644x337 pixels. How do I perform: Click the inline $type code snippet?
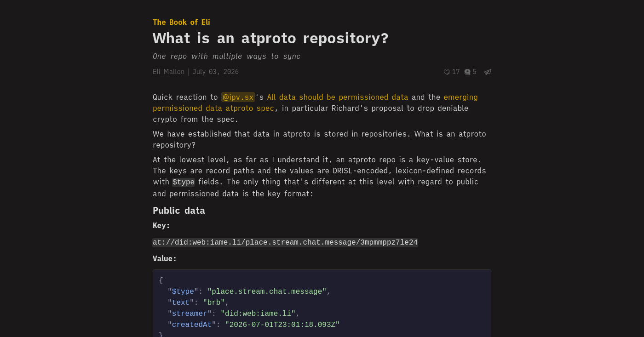coord(184,182)
